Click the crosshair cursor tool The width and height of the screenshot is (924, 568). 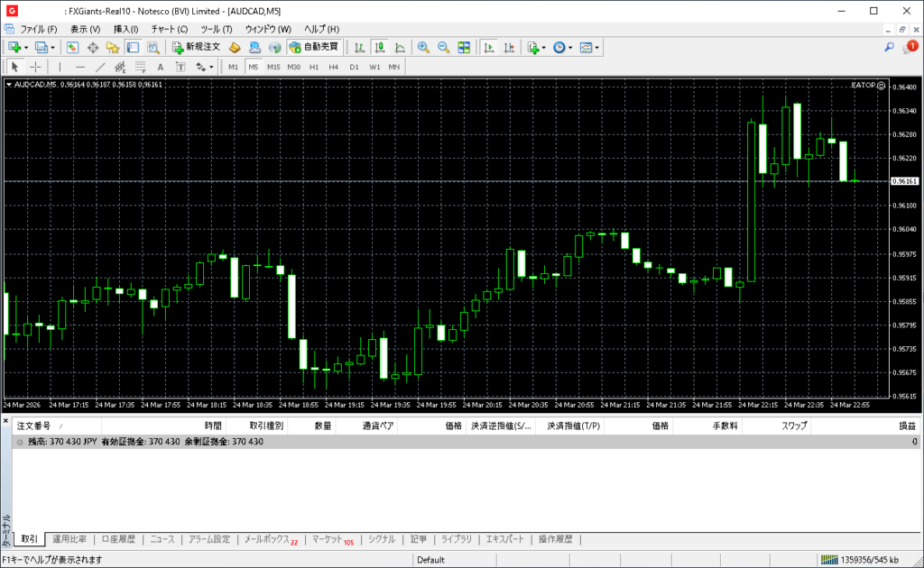click(35, 67)
